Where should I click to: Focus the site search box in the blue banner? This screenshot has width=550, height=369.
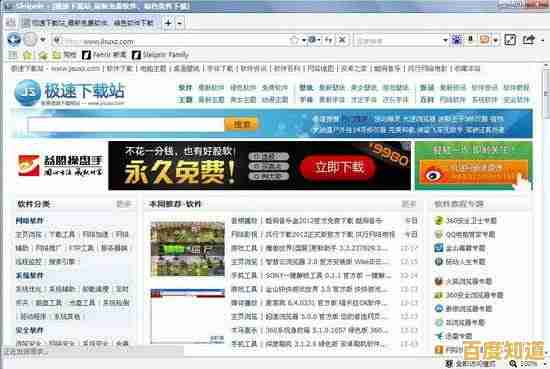click(x=126, y=124)
